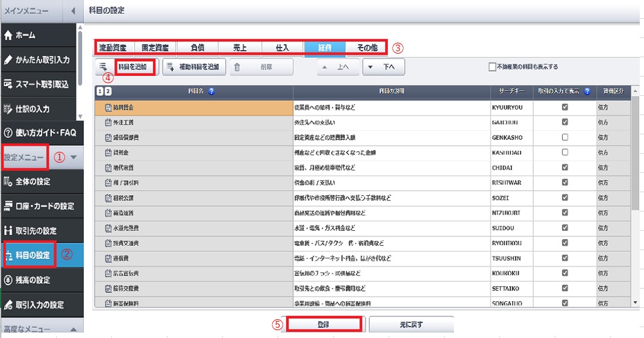
Task: Click 登録 button to save
Action: click(x=324, y=325)
